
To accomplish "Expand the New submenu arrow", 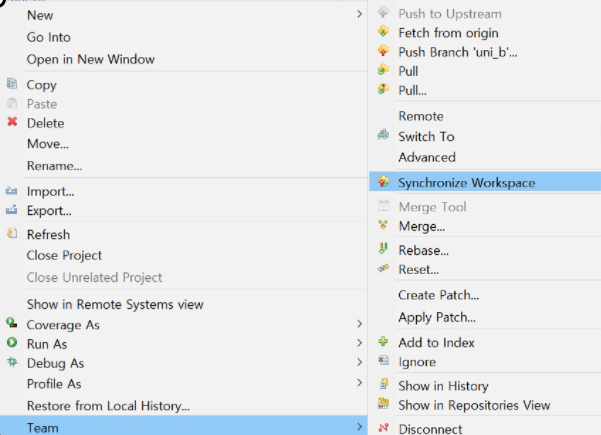I will [359, 14].
